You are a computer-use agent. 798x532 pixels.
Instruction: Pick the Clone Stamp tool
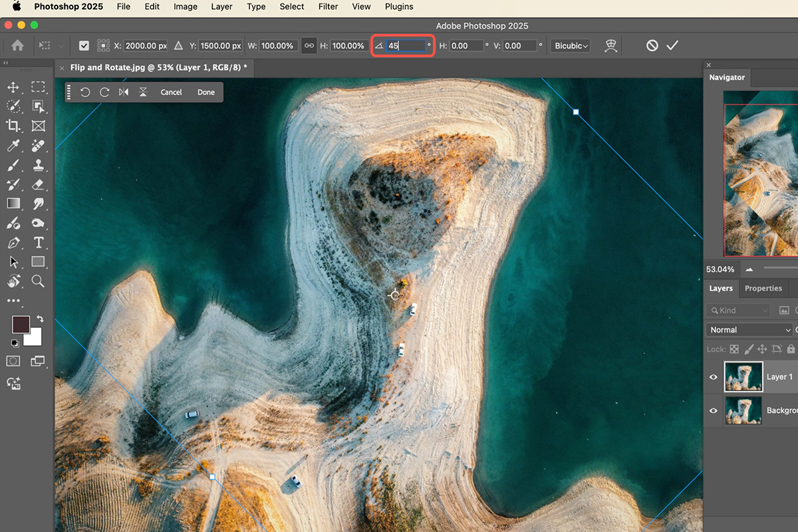click(x=38, y=165)
